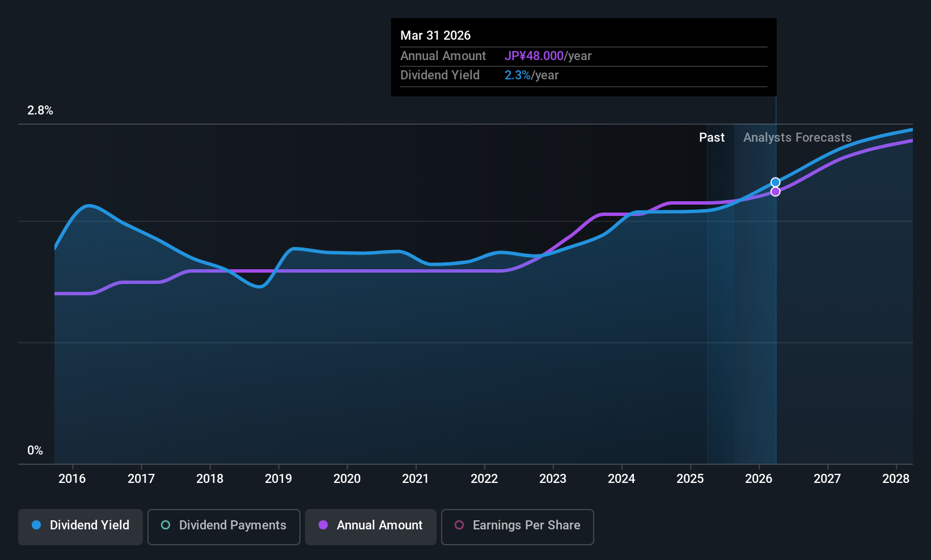Click the Past region label
This screenshot has height=560, width=931.
pyautogui.click(x=712, y=138)
